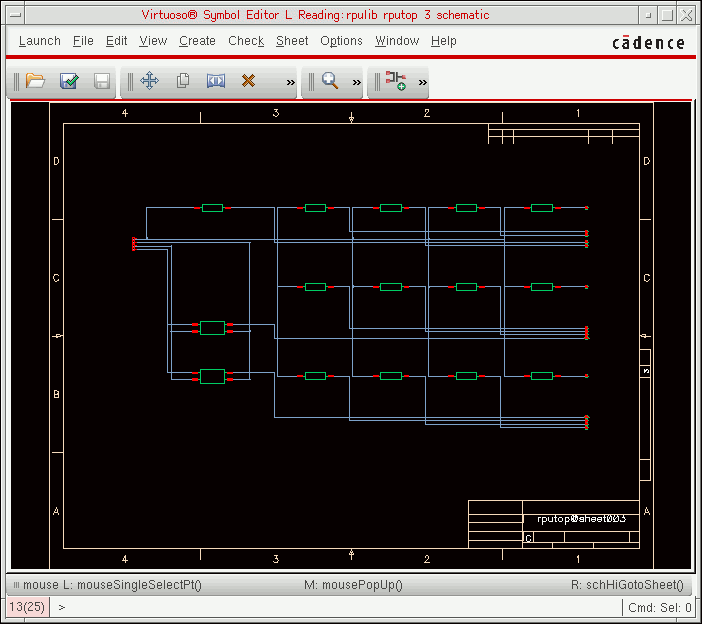Open the Options menu
Image resolution: width=702 pixels, height=624 pixels.
(341, 41)
